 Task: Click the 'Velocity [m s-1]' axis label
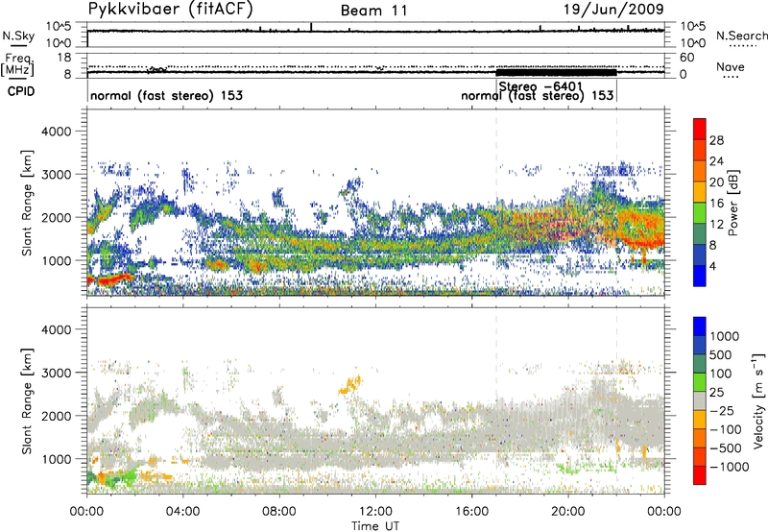point(758,399)
